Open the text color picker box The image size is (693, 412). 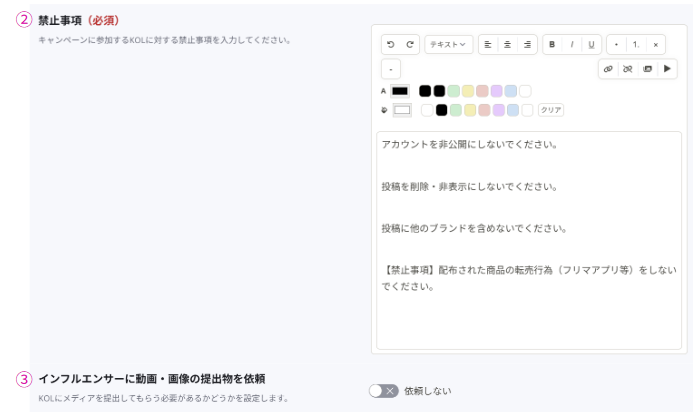pyautogui.click(x=400, y=91)
